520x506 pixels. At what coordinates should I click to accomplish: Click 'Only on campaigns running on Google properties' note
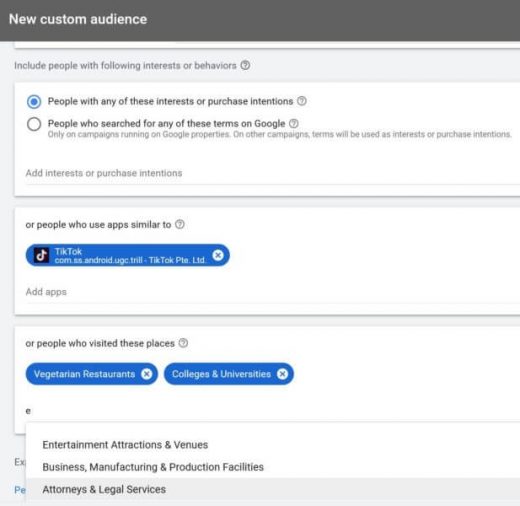pos(279,134)
